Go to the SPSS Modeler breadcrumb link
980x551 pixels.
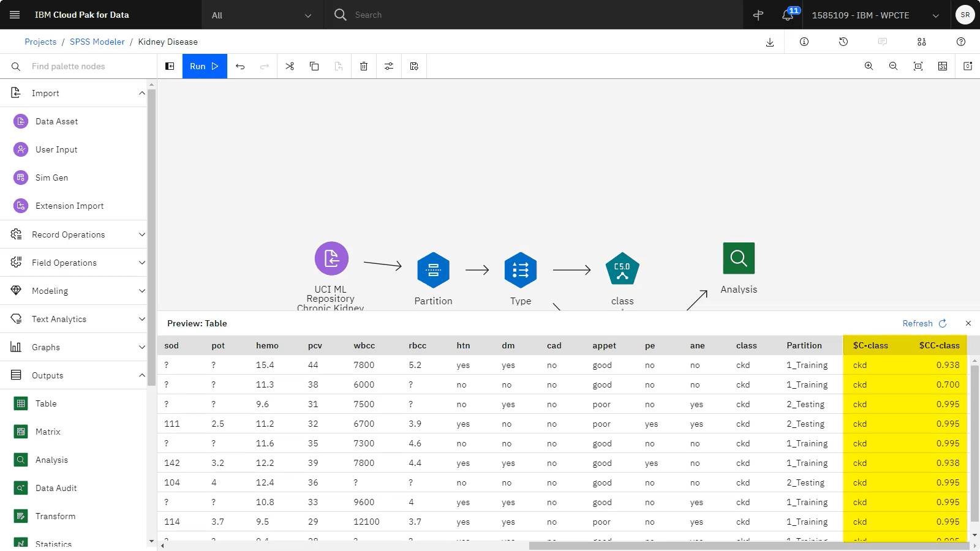pyautogui.click(x=97, y=42)
